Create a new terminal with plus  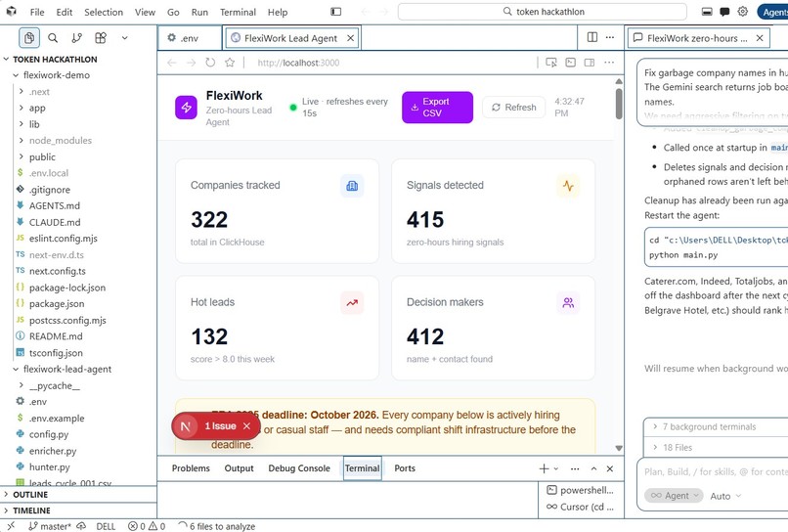pos(544,468)
